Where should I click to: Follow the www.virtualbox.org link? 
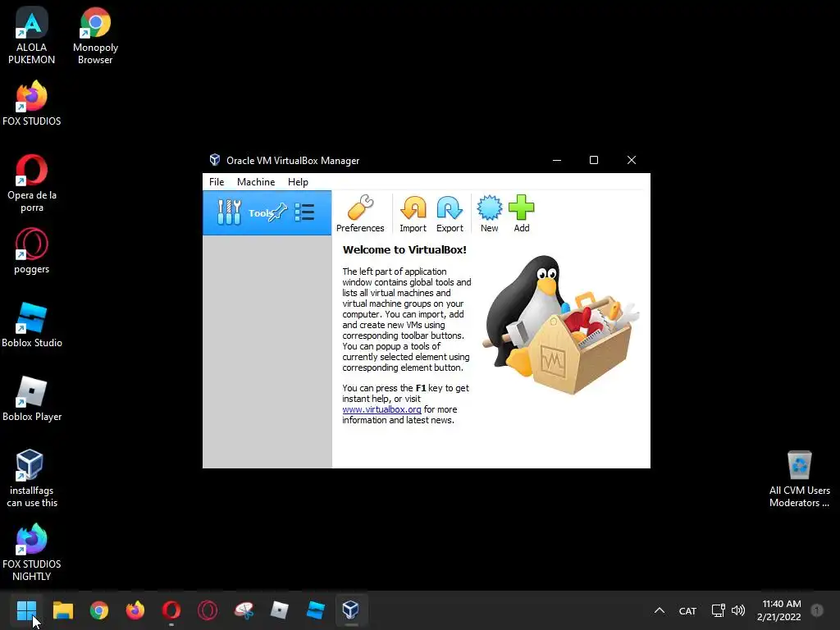(x=382, y=409)
